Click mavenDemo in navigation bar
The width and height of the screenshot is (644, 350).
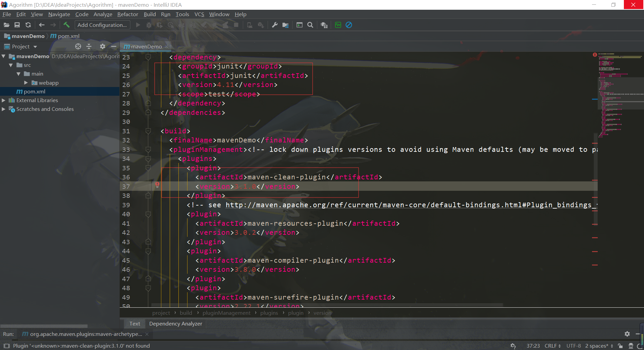[24, 36]
